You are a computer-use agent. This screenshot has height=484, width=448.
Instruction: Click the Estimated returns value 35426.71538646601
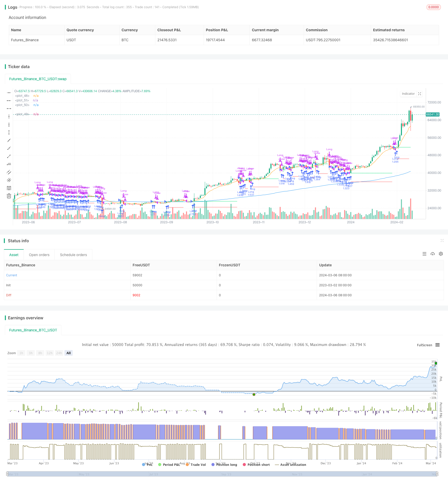(x=390, y=40)
